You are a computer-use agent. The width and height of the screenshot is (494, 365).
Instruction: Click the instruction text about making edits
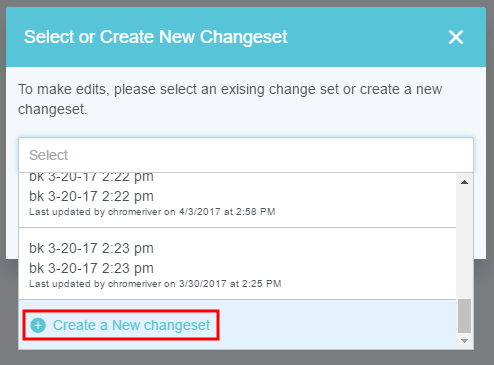point(230,99)
